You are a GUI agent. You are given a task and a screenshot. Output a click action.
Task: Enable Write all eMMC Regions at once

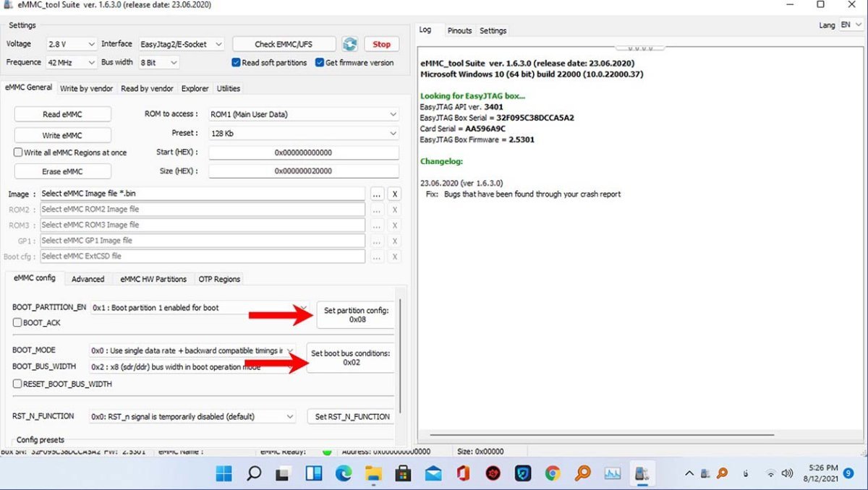click(x=18, y=152)
